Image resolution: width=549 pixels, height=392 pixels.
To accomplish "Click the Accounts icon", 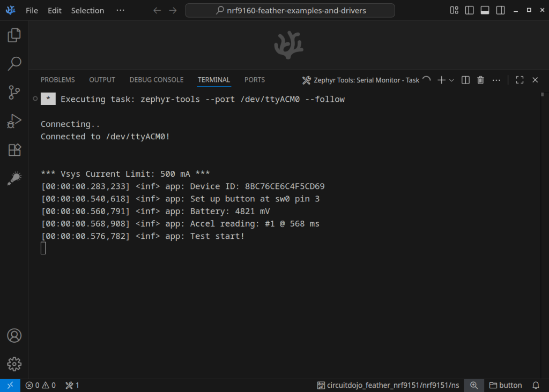I will pos(14,336).
